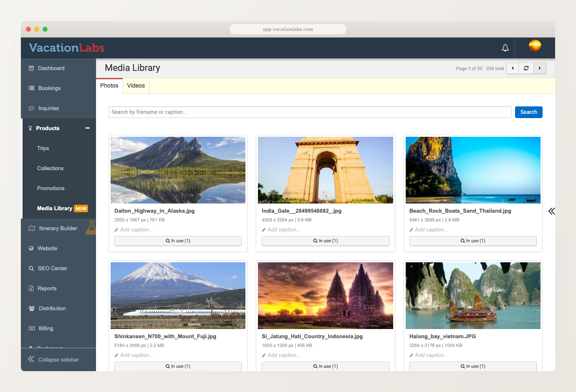Click In use (1) for Halong bay

pyautogui.click(x=473, y=366)
